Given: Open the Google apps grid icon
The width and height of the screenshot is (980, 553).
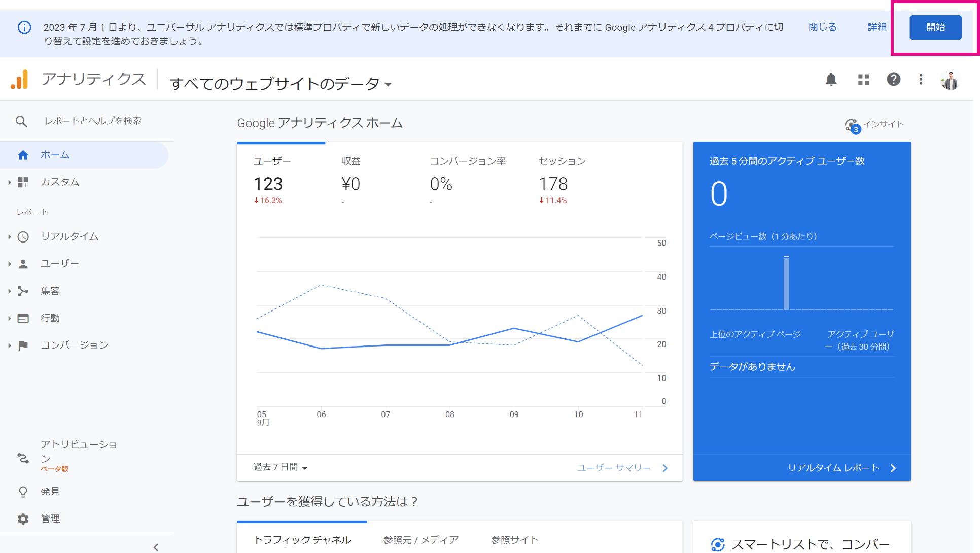Looking at the screenshot, I should [x=863, y=80].
